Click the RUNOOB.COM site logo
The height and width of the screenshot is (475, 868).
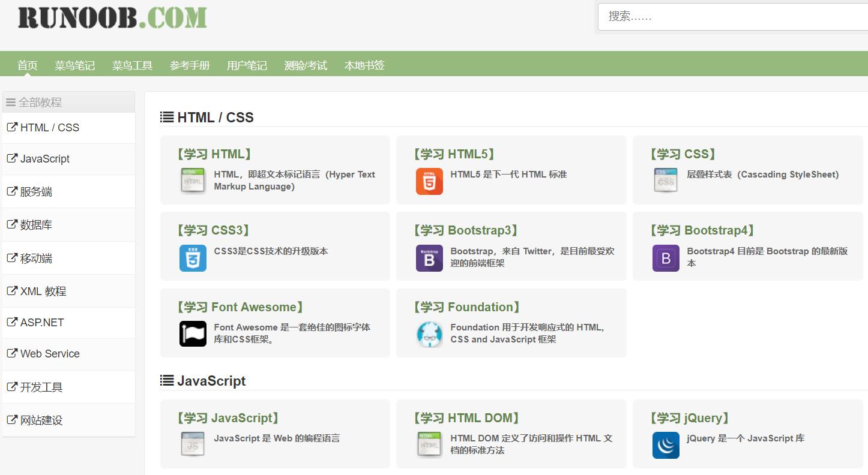(x=112, y=17)
